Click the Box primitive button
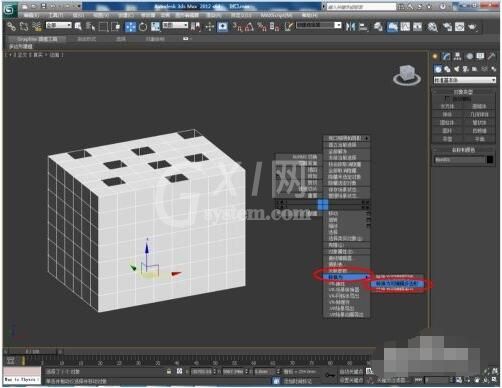502x388 pixels. [x=448, y=106]
